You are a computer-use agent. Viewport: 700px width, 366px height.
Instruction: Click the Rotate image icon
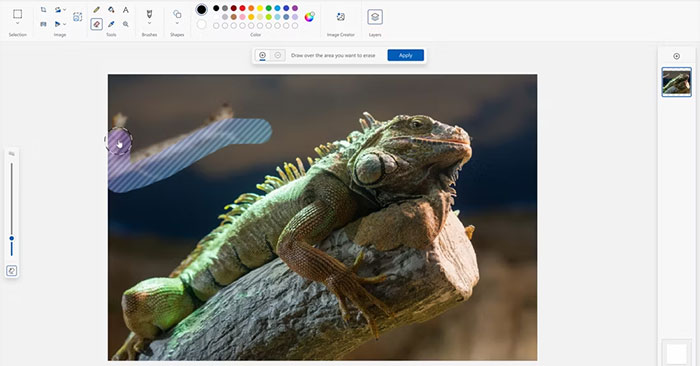pos(58,9)
